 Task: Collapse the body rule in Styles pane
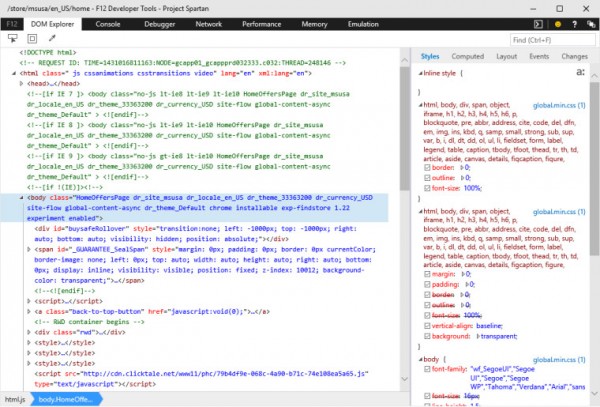[420, 358]
